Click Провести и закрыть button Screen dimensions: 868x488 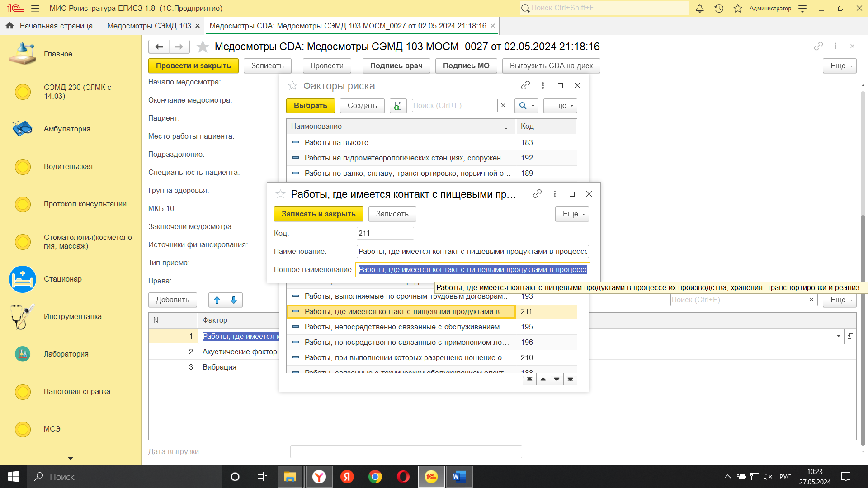[x=193, y=66]
